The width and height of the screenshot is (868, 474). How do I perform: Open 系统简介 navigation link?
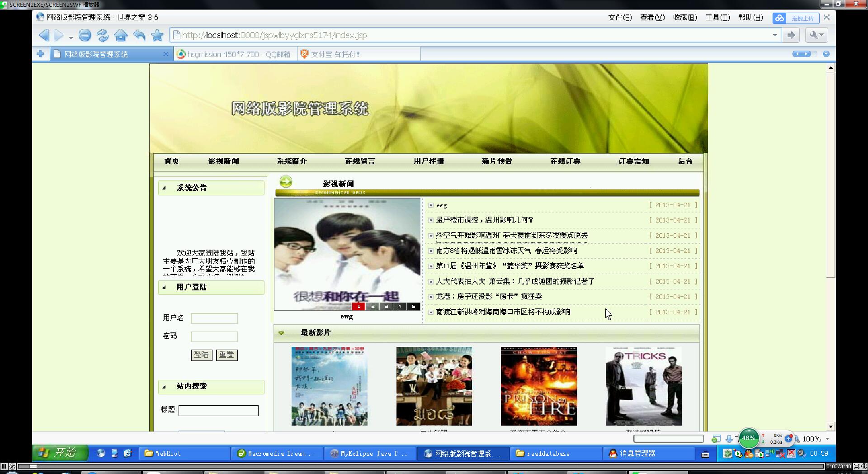pos(292,161)
